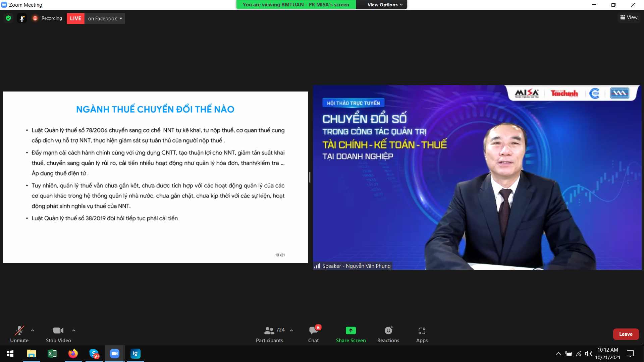Expand audio options arrow beside Unmute
Image resolution: width=644 pixels, height=362 pixels.
(33, 330)
